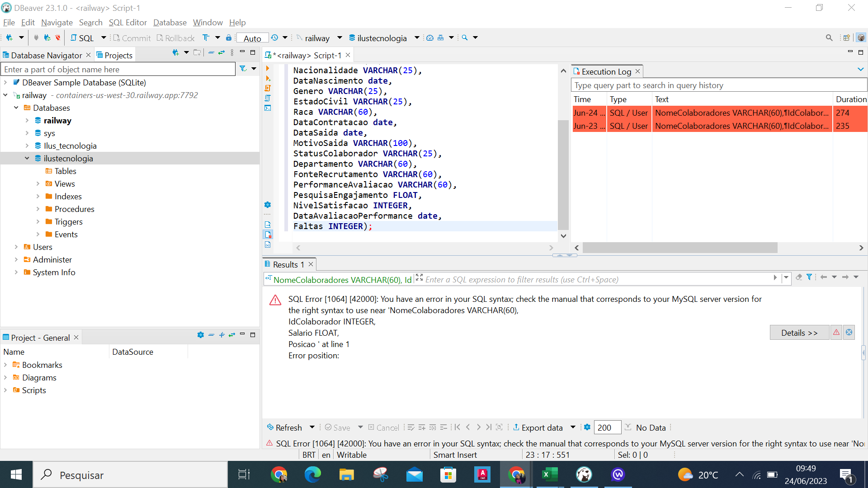Screen dimensions: 868x488
Task: Click the Refresh results icon
Action: pyautogui.click(x=269, y=427)
